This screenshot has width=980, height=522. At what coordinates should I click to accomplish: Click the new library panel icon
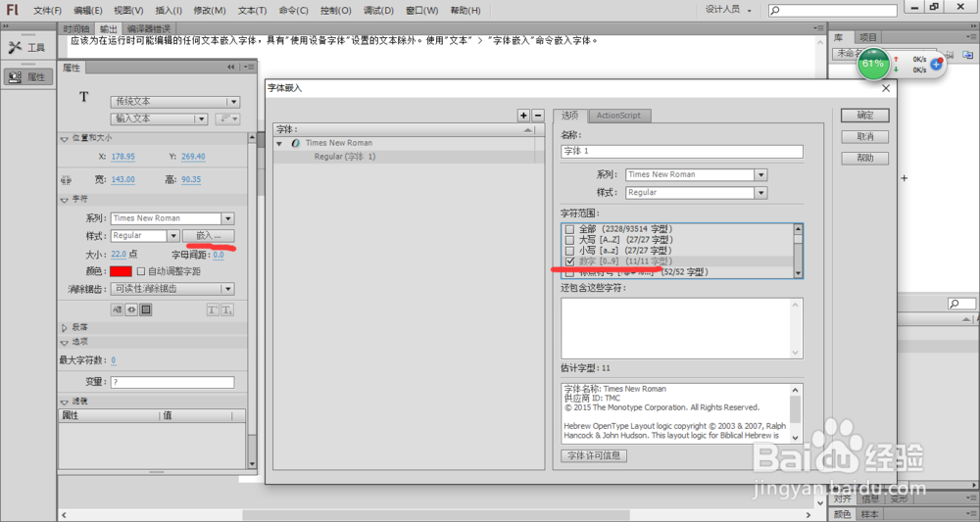(967, 55)
